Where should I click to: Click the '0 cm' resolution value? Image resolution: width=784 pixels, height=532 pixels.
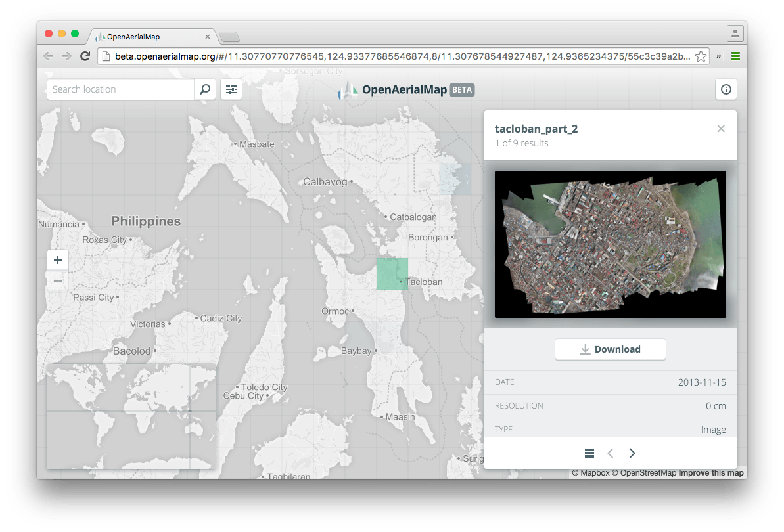(716, 406)
